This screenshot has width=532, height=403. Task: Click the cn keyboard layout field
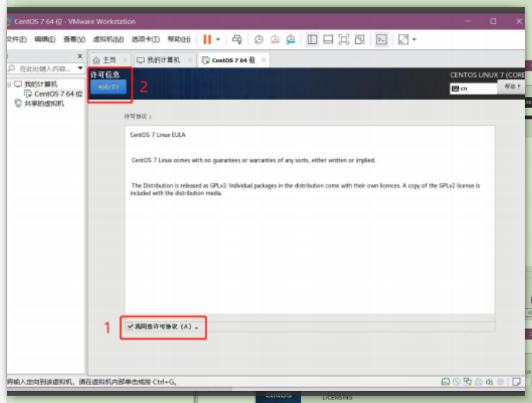click(x=473, y=89)
